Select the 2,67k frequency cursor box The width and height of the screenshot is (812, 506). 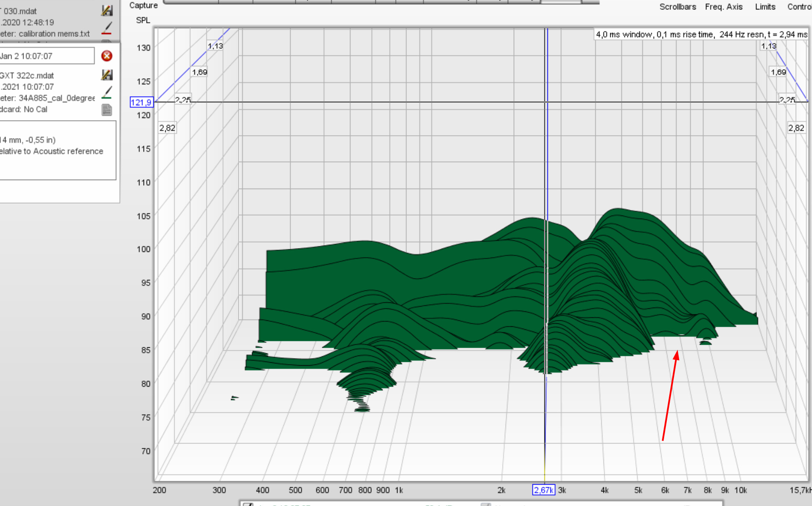click(544, 490)
